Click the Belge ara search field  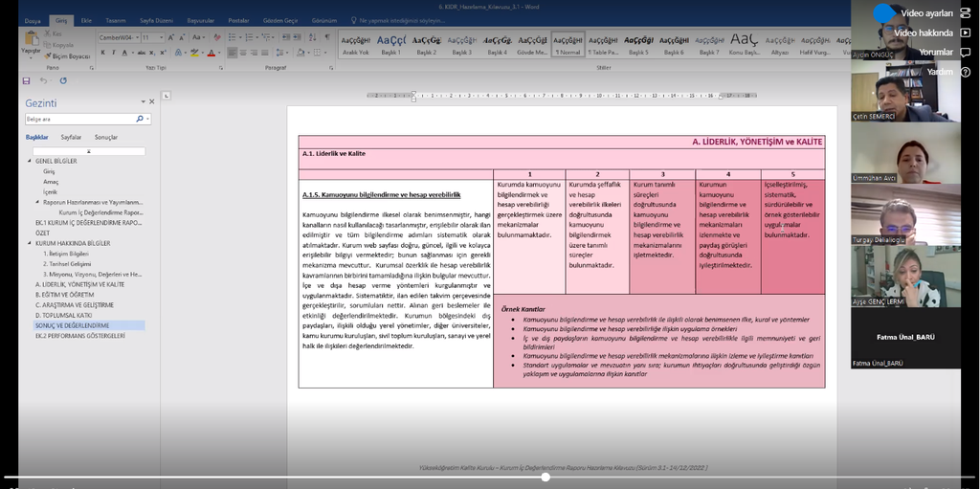(x=81, y=119)
